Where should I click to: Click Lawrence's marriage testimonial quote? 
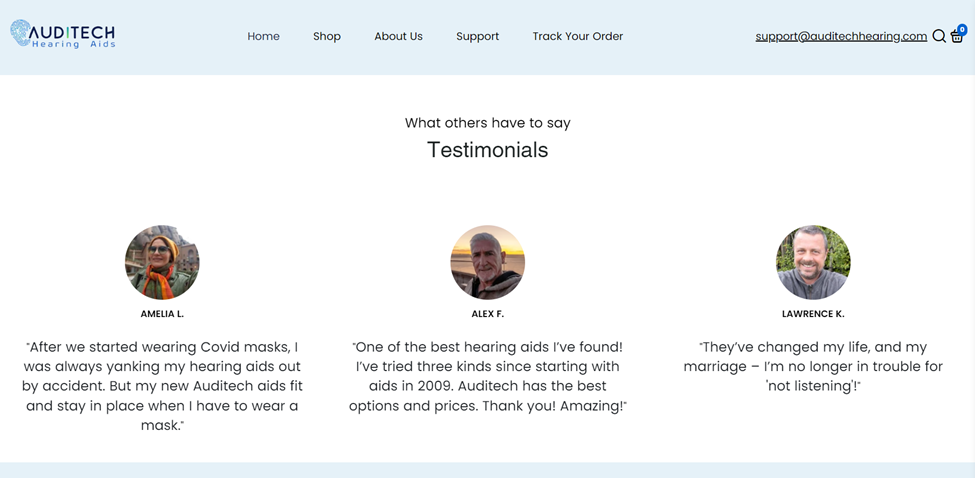coord(813,366)
